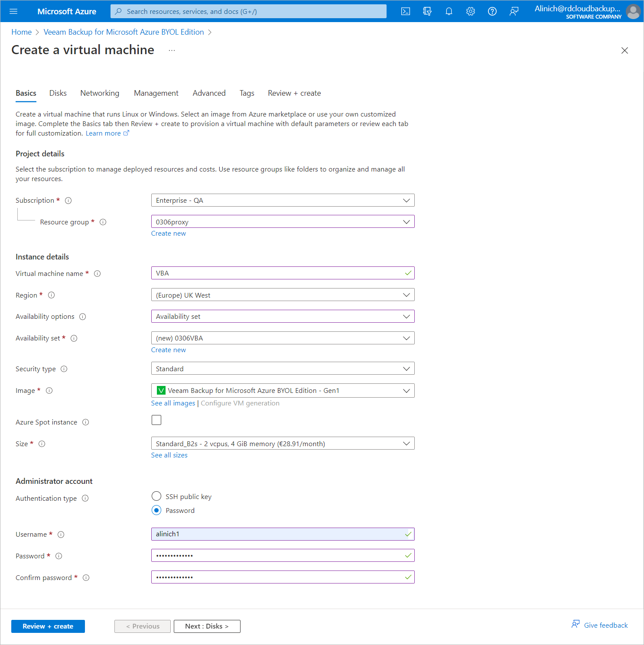The image size is (644, 645).
Task: Switch to the Networking tab
Action: click(100, 93)
